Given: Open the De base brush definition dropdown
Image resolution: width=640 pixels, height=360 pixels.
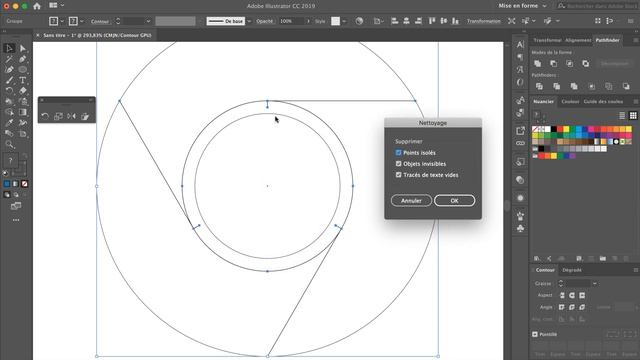Looking at the screenshot, I should pos(249,21).
